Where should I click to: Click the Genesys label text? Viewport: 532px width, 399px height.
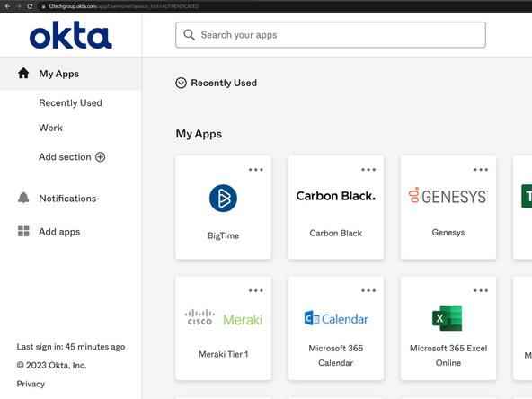click(x=448, y=233)
